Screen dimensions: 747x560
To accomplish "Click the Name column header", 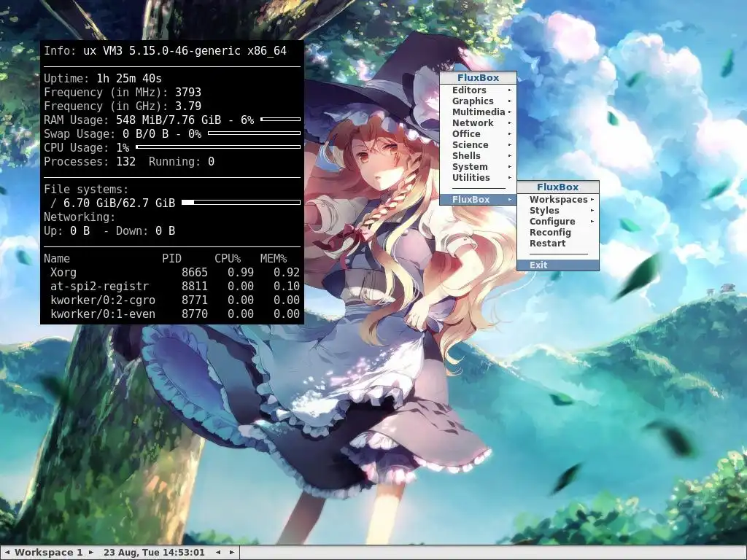I will click(57, 259).
